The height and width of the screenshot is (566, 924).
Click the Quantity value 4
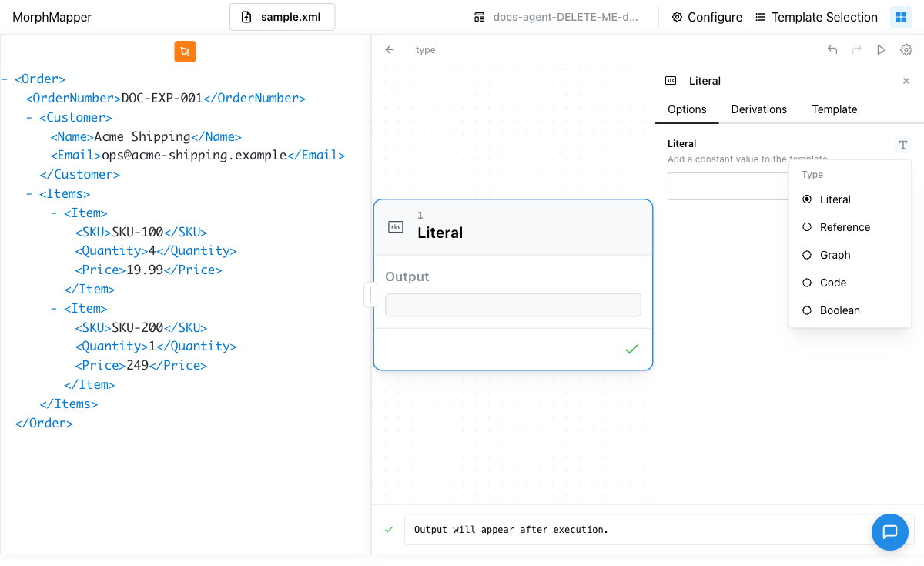click(152, 251)
